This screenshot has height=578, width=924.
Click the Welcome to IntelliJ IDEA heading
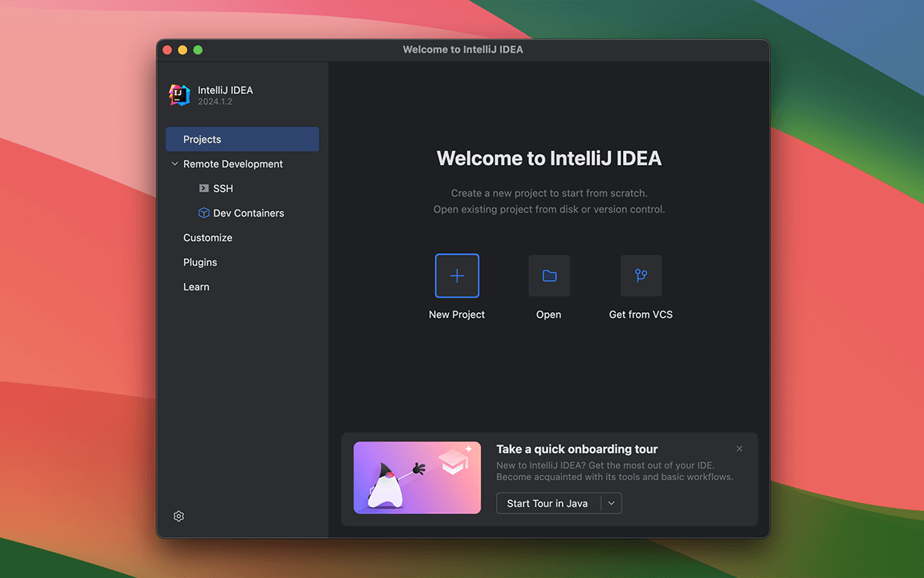549,159
